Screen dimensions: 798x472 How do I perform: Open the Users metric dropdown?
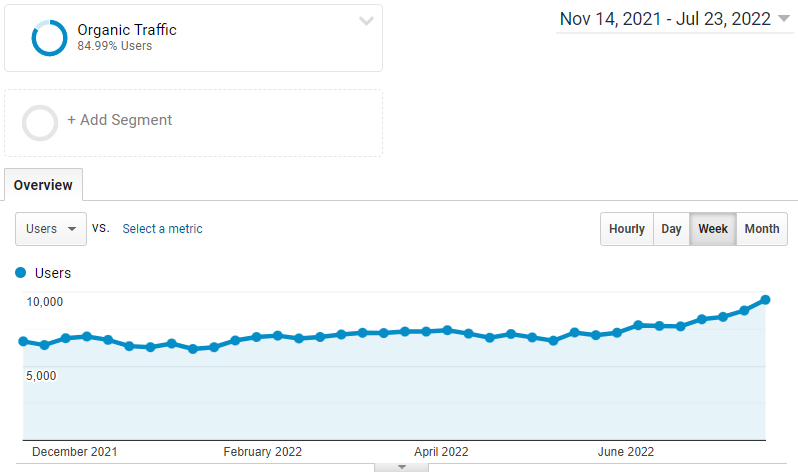tap(51, 229)
